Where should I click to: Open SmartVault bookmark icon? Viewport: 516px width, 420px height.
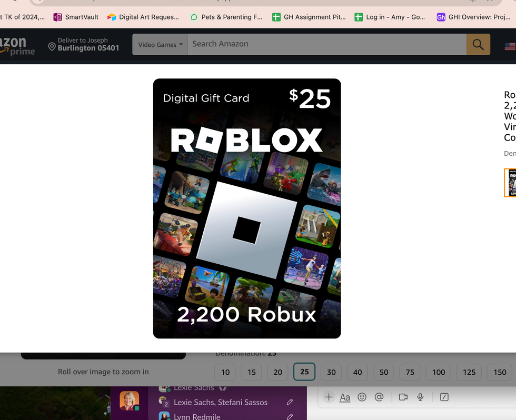coord(57,17)
